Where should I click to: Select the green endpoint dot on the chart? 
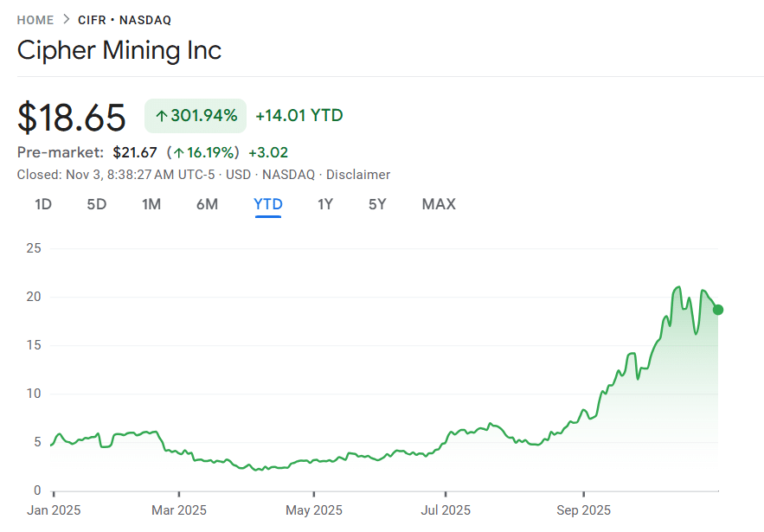[716, 310]
